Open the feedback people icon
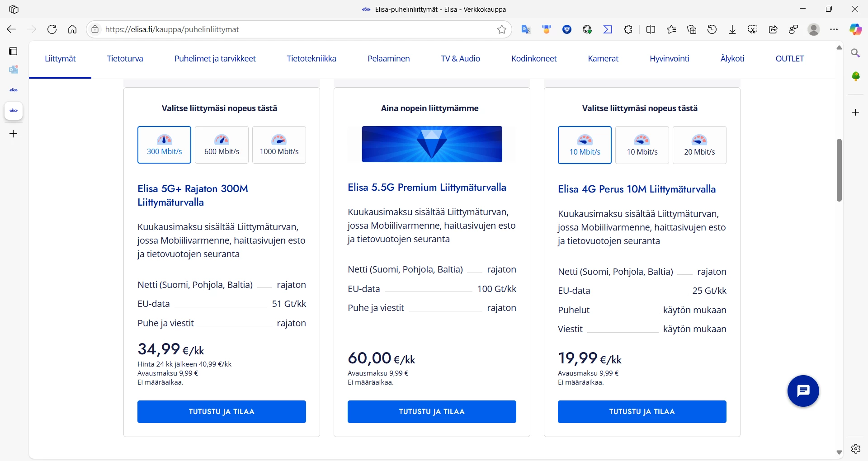Image resolution: width=868 pixels, height=461 pixels. [793, 29]
